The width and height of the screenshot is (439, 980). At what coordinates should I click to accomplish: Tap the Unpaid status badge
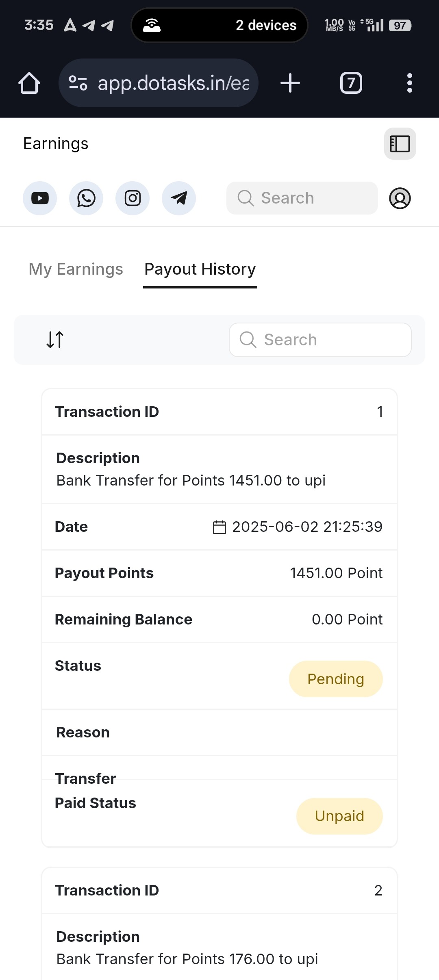pyautogui.click(x=339, y=816)
